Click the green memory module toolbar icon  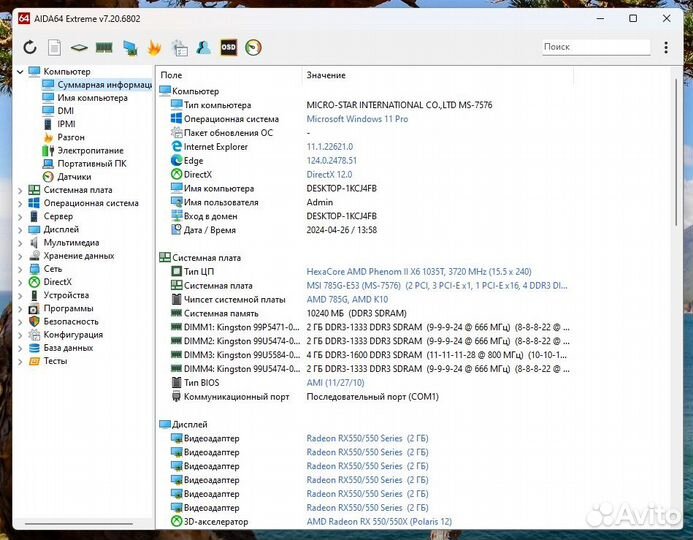(x=104, y=47)
